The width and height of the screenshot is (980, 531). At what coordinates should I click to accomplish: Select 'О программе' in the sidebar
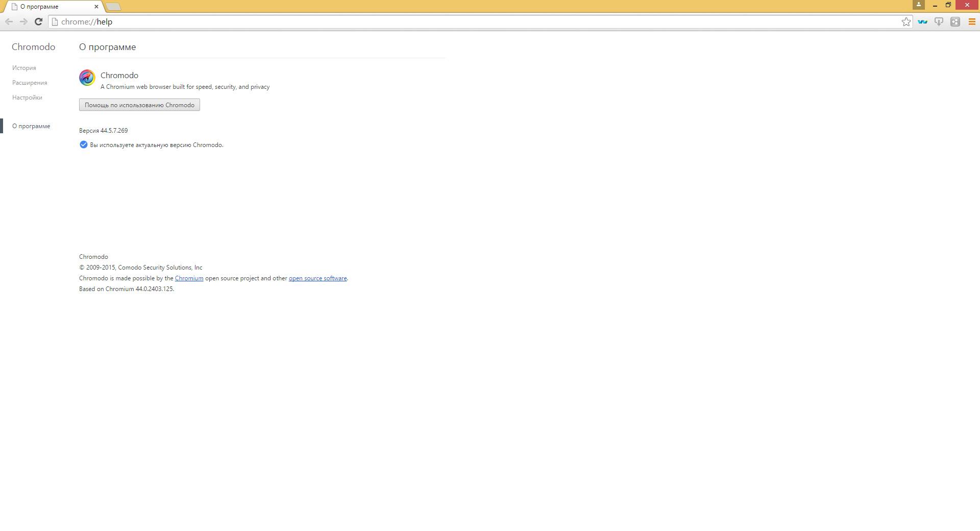tap(31, 126)
